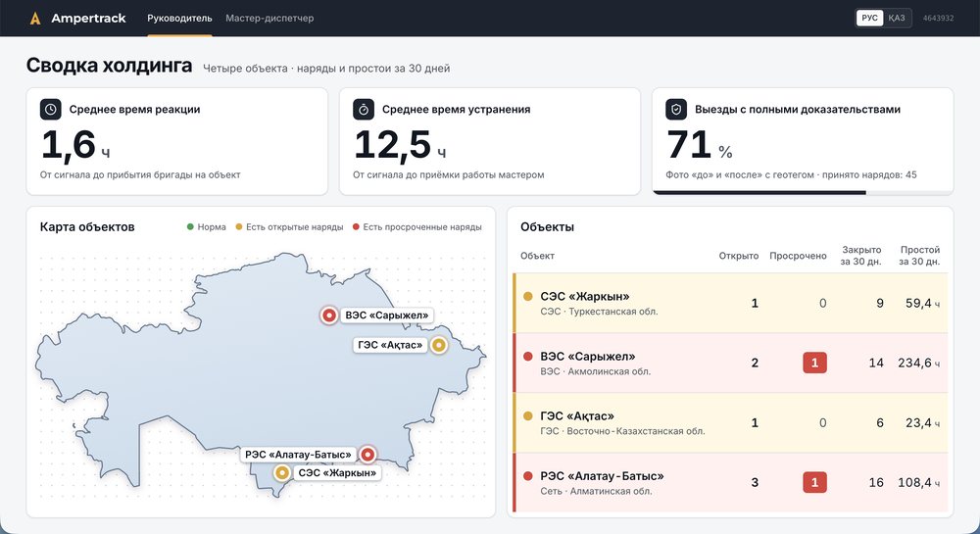This screenshot has width=980, height=534.
Task: Open the СЭС «Жарқын» object name in table
Action: coord(584,297)
